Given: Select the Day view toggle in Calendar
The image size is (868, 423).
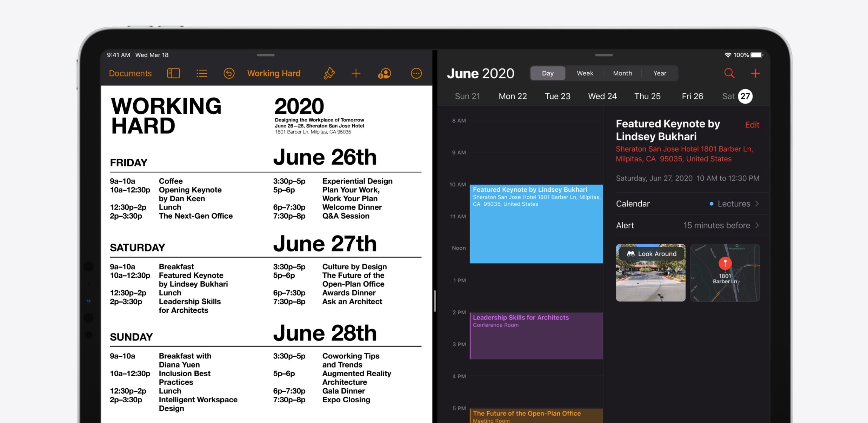Looking at the screenshot, I should (547, 73).
